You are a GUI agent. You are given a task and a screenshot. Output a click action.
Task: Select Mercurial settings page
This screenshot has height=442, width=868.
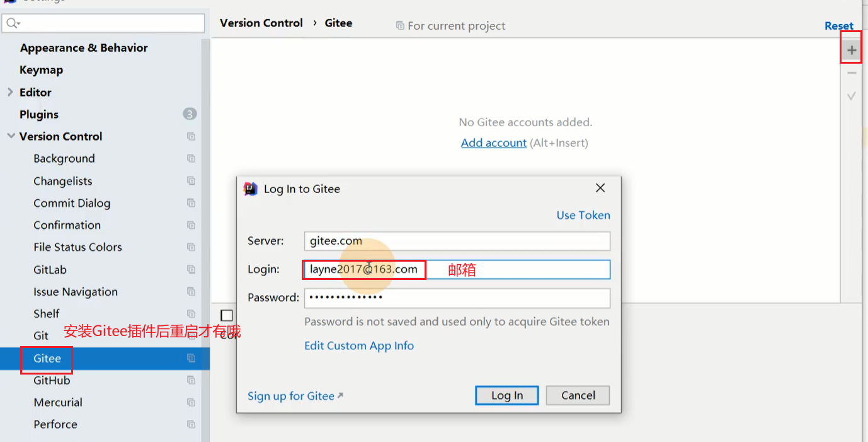[x=58, y=402]
